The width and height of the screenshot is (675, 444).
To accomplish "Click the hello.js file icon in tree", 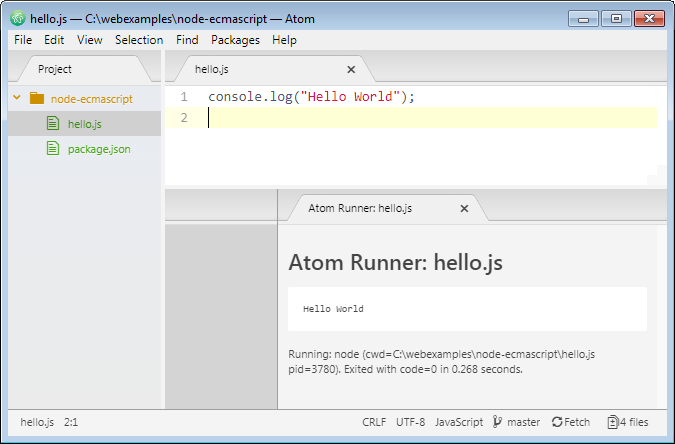I will click(53, 124).
